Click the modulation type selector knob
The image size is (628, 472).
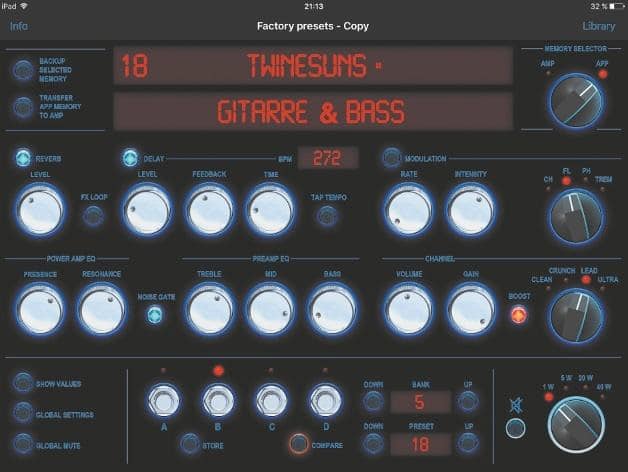point(576,217)
